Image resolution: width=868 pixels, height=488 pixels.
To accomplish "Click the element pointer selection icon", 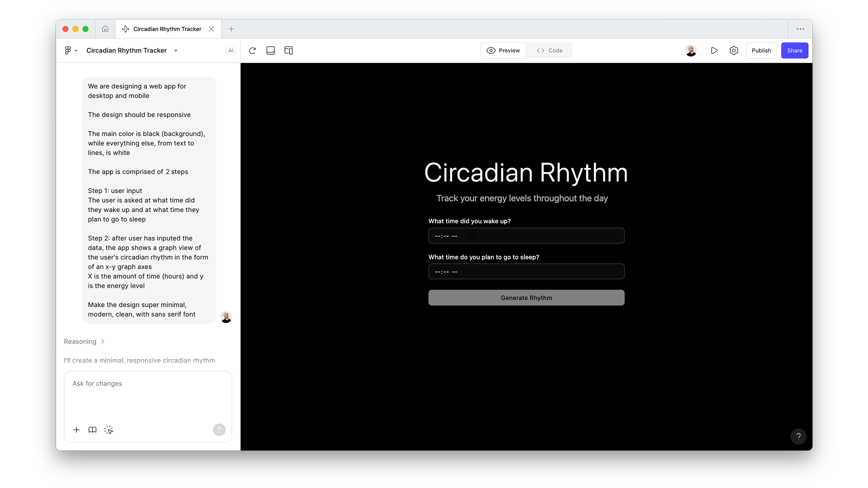I will (108, 430).
